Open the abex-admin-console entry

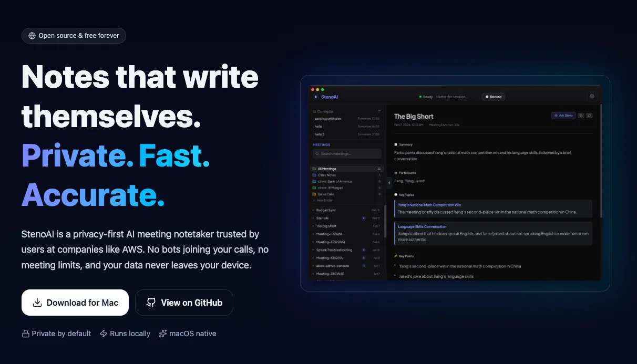tap(346, 266)
